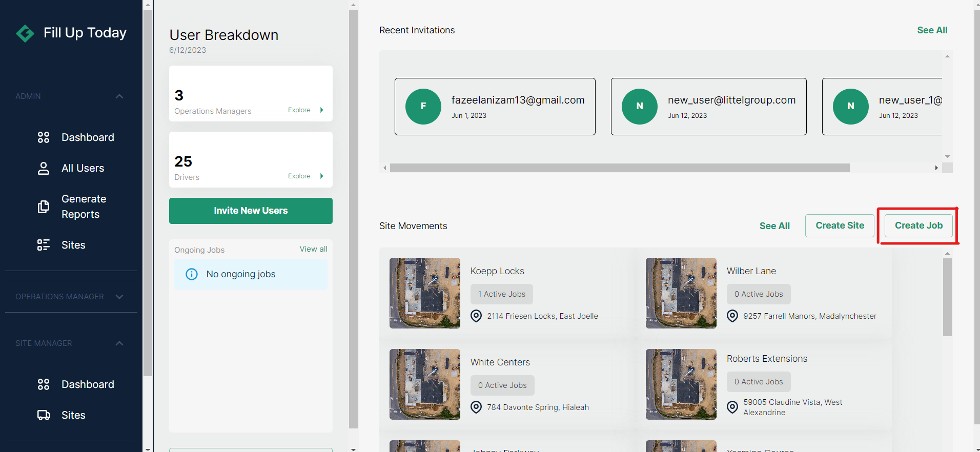980x452 pixels.
Task: Collapse the ADMIN sidebar section
Action: tap(119, 96)
